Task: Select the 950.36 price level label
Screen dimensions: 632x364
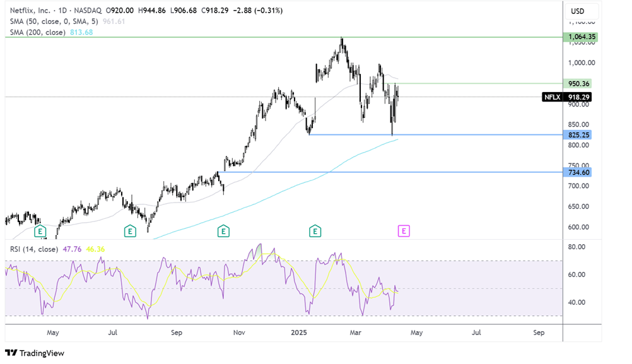Action: pyautogui.click(x=578, y=84)
